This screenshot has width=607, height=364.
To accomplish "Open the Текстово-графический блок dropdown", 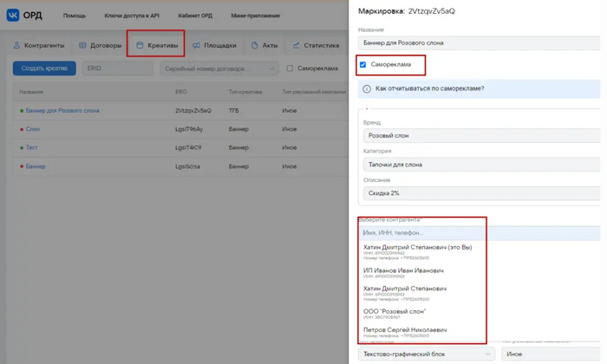I will [x=424, y=354].
